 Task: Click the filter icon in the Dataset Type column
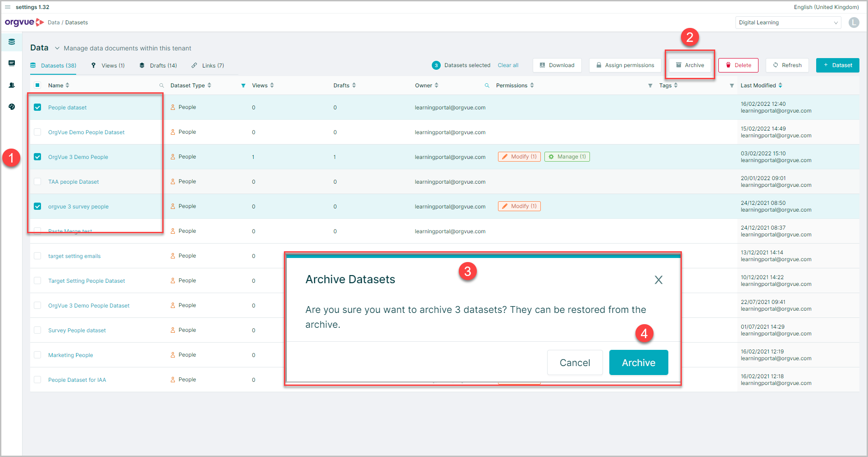click(243, 86)
